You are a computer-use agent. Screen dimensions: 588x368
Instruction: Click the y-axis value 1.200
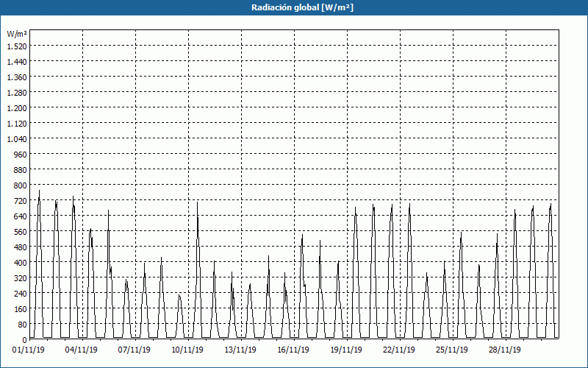tap(17, 108)
